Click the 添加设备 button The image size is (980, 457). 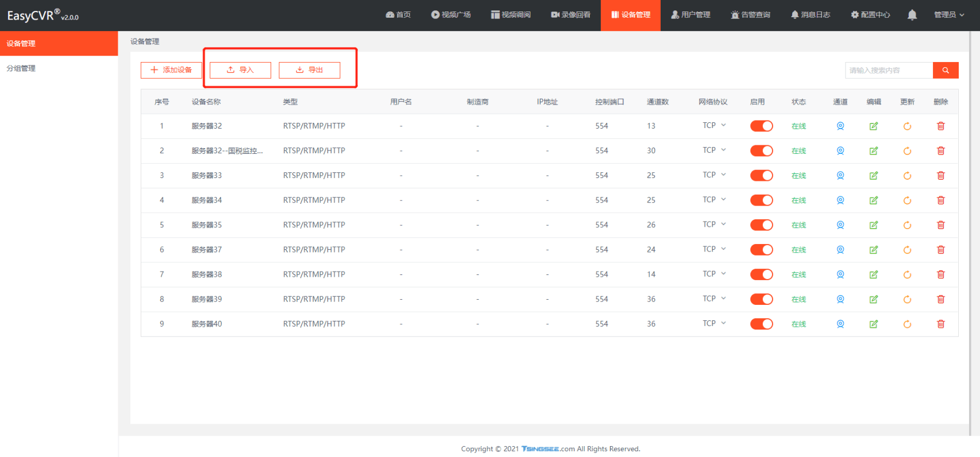(171, 70)
